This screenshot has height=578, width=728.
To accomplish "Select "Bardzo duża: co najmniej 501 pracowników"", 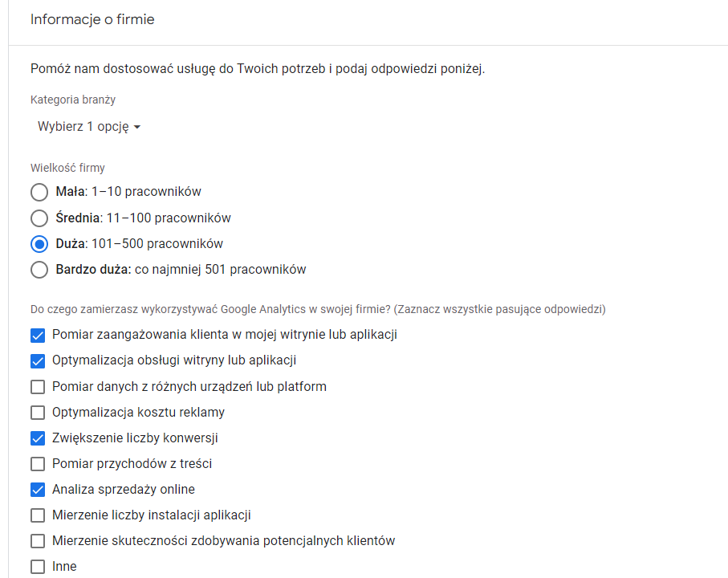I will tap(39, 270).
